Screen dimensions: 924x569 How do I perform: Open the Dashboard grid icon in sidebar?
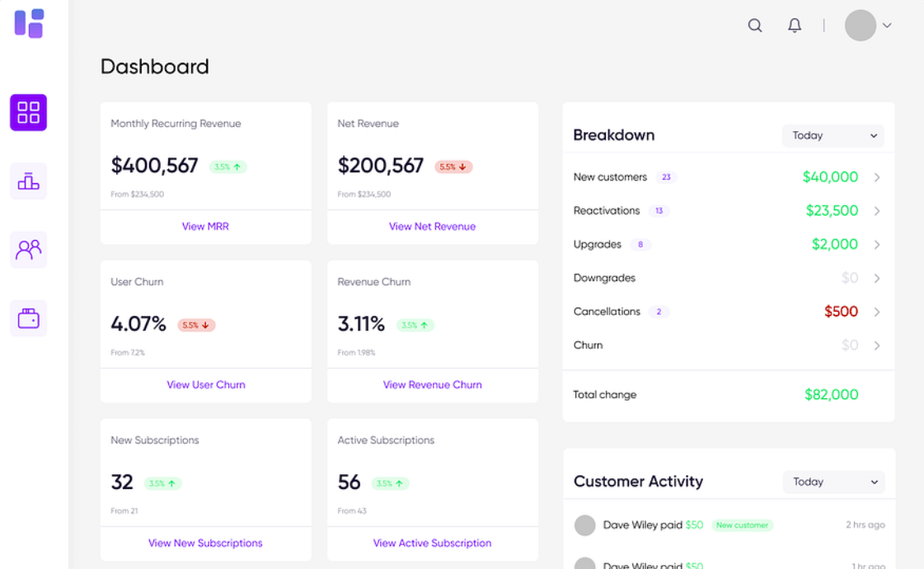click(29, 112)
